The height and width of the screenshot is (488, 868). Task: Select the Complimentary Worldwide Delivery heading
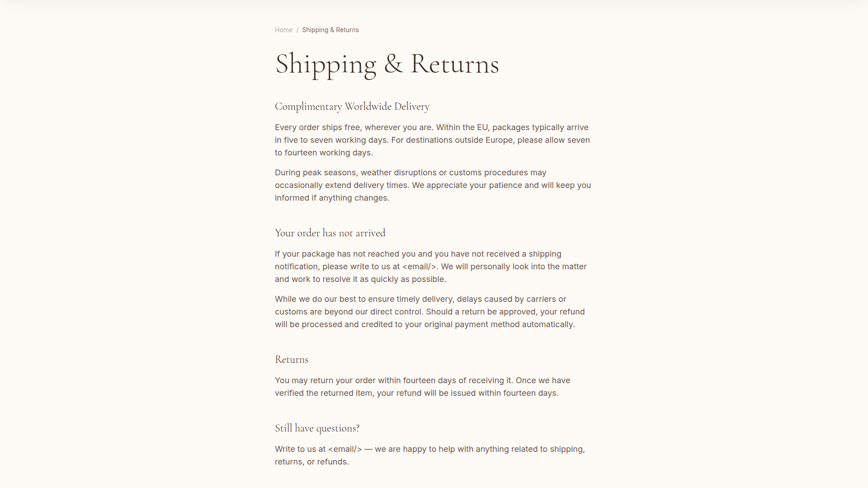(352, 107)
